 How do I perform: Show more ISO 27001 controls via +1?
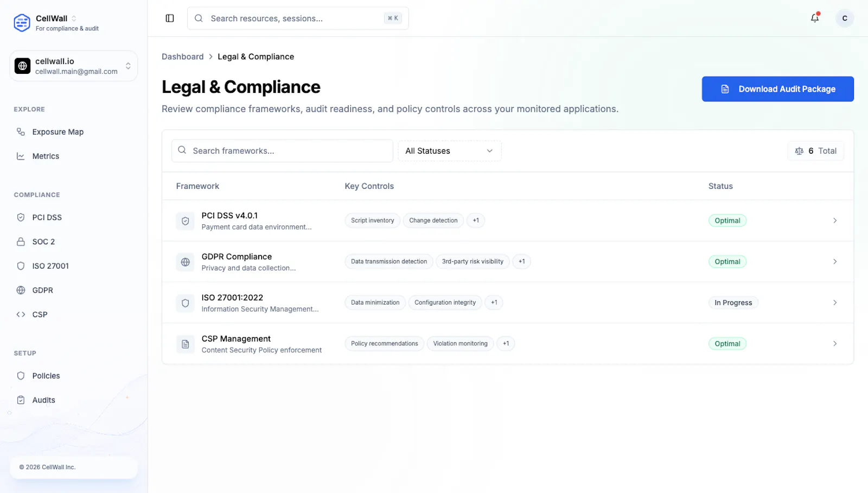click(494, 302)
